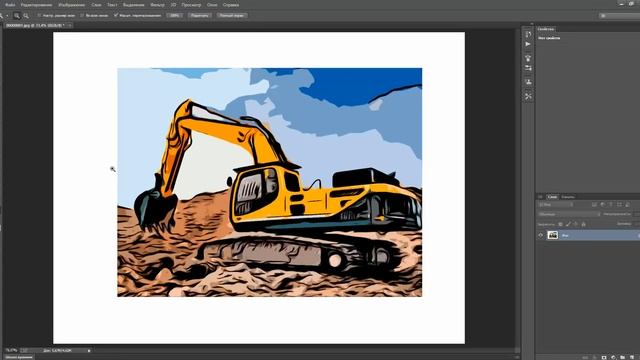Select the Фон layer thumbnail
The image size is (640, 360).
[x=553, y=235]
